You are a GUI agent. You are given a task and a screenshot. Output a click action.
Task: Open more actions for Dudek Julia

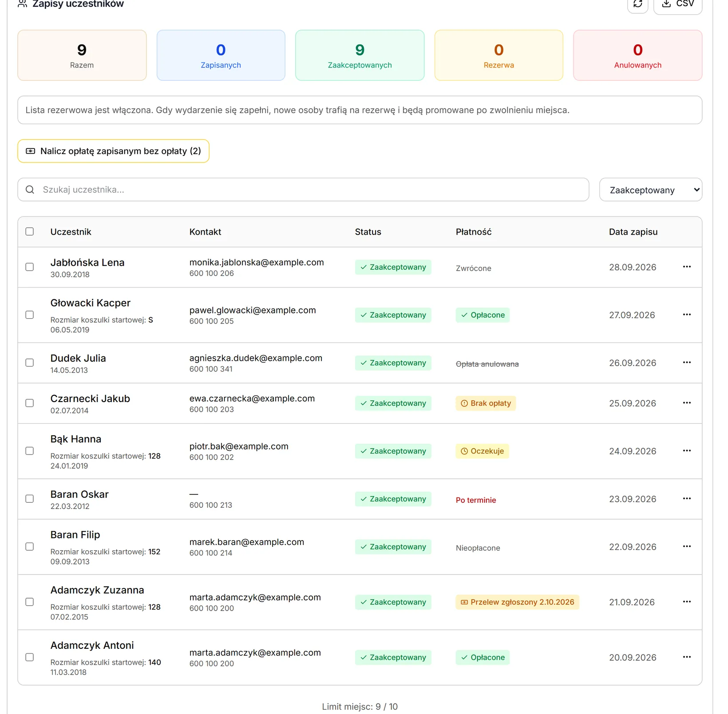pos(687,363)
